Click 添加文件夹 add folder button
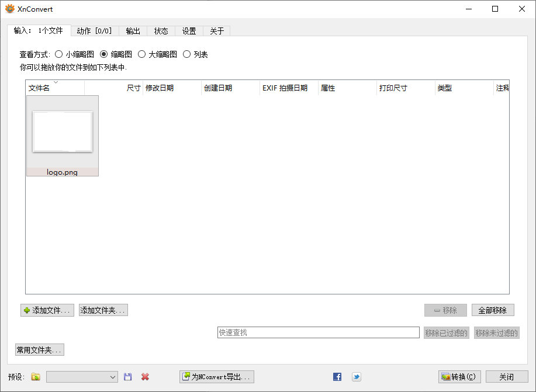The width and height of the screenshot is (536, 392). 103,310
